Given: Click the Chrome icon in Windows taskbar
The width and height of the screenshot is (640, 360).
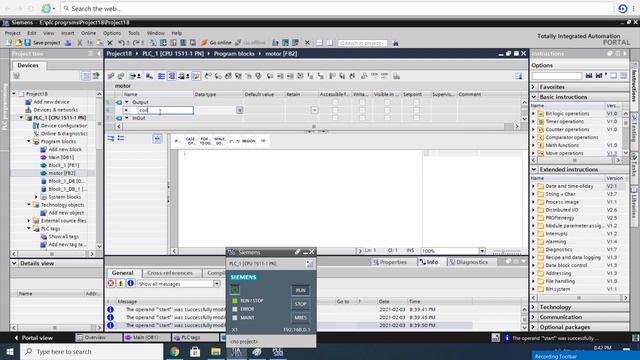Looking at the screenshot, I should [x=175, y=351].
